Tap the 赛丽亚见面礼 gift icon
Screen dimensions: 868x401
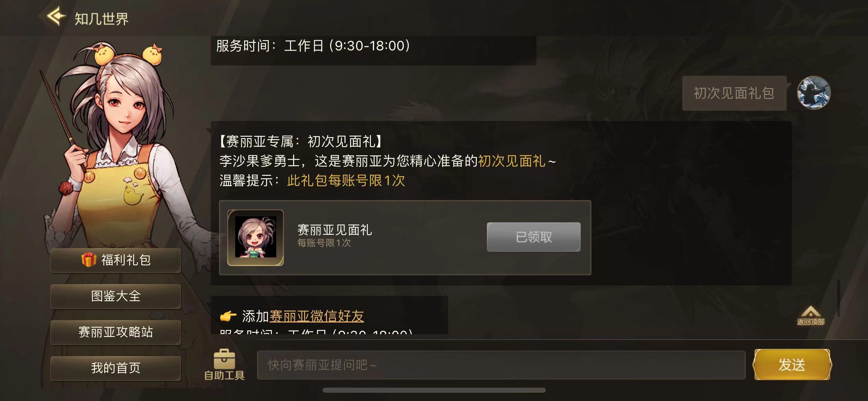pos(255,238)
